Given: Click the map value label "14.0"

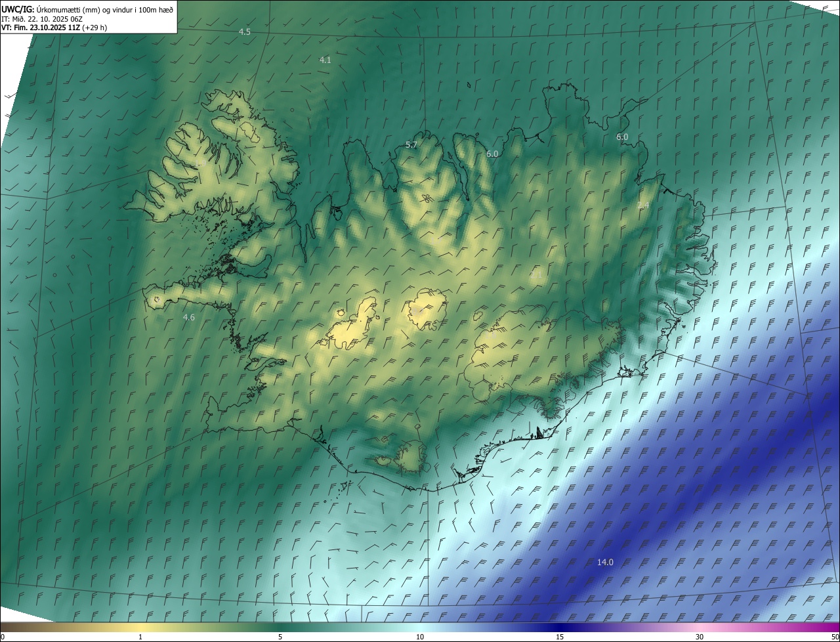Looking at the screenshot, I should click(605, 562).
